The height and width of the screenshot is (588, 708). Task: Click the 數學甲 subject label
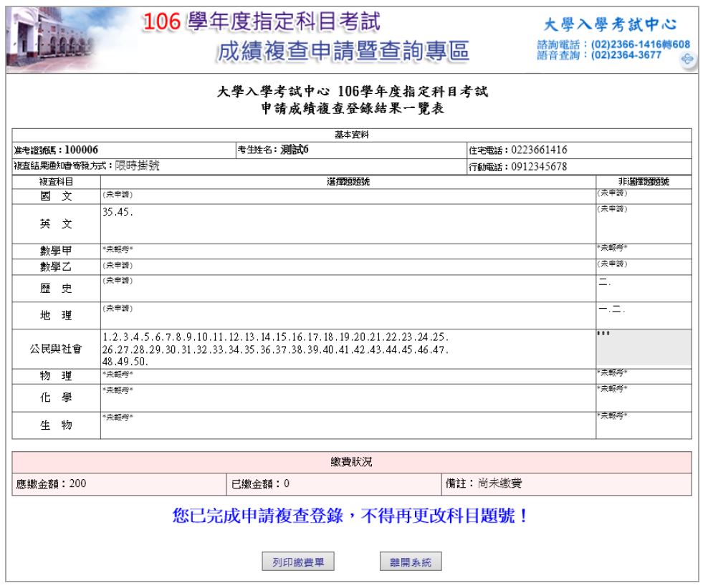click(x=56, y=251)
